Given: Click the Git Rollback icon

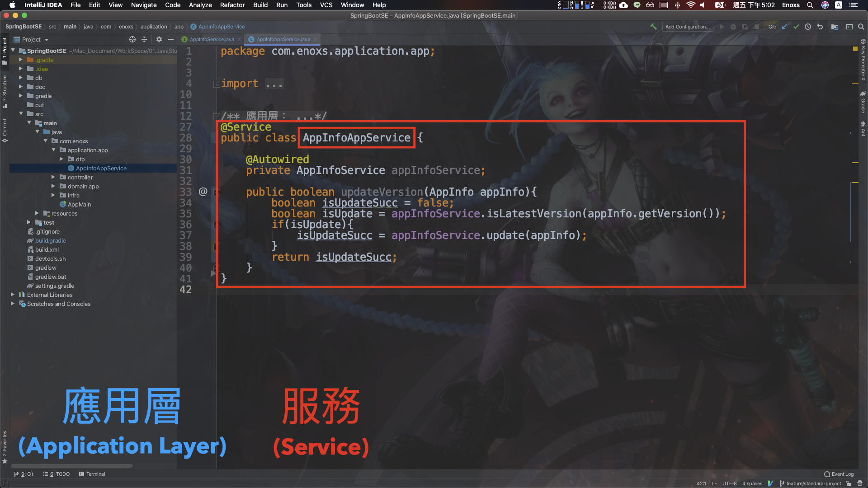Looking at the screenshot, I should pyautogui.click(x=820, y=27).
